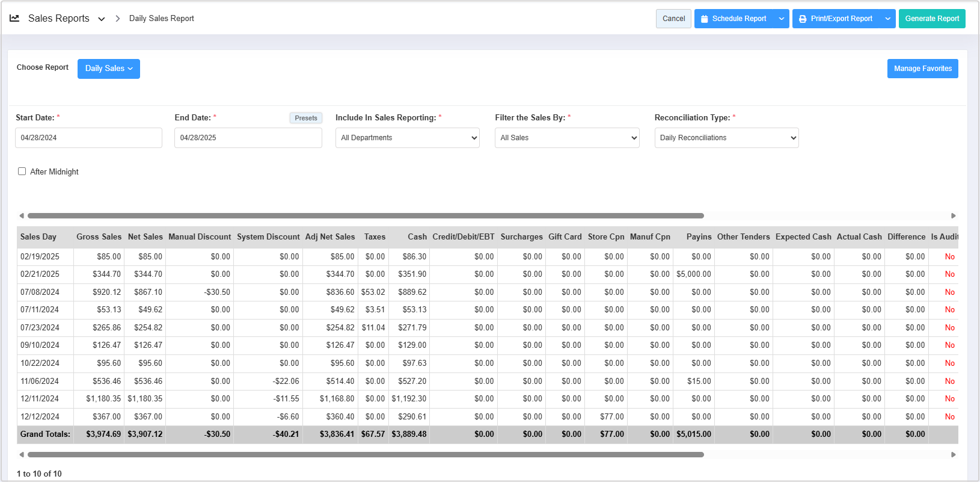Click right arrow of top horizontal scrollbar
Image resolution: width=980 pixels, height=482 pixels.
coord(954,215)
